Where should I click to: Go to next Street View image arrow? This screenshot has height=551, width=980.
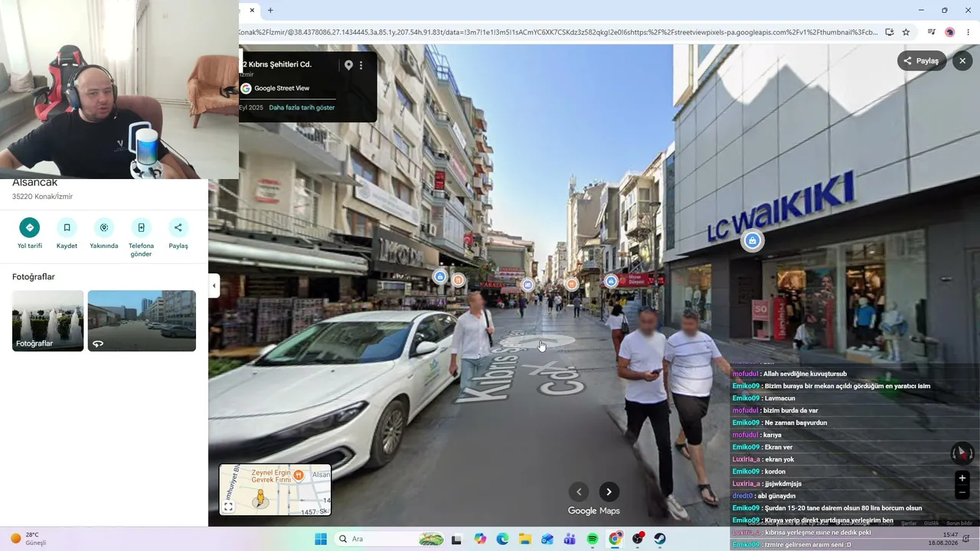click(609, 492)
